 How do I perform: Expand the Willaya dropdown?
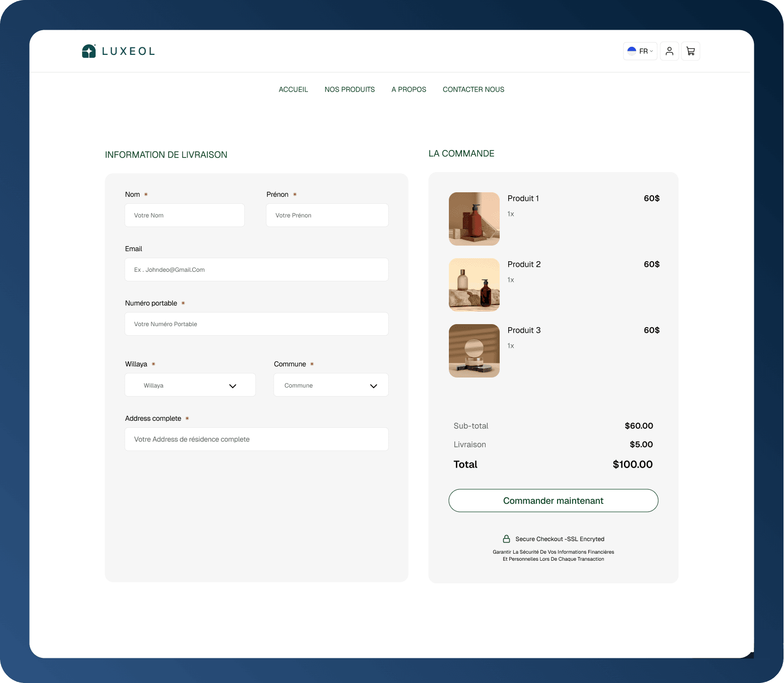point(190,385)
